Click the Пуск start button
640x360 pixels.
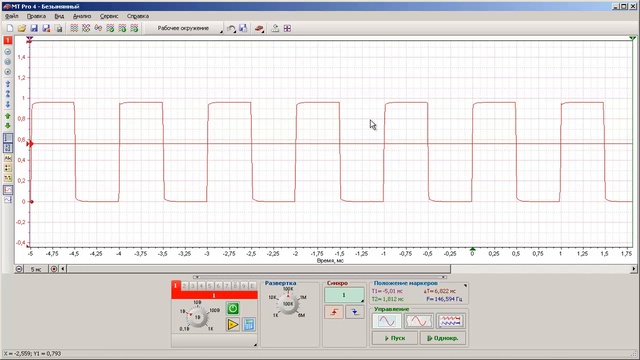[395, 338]
